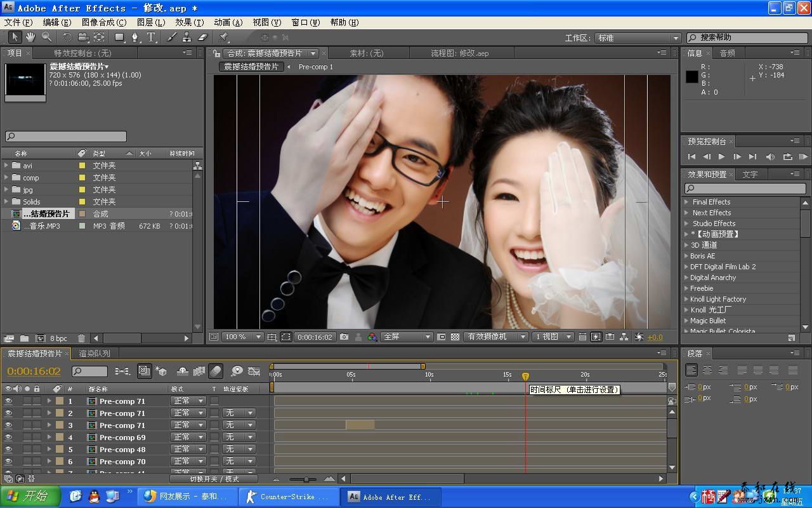
Task: Select the Zoom magnifier tool
Action: [46, 37]
